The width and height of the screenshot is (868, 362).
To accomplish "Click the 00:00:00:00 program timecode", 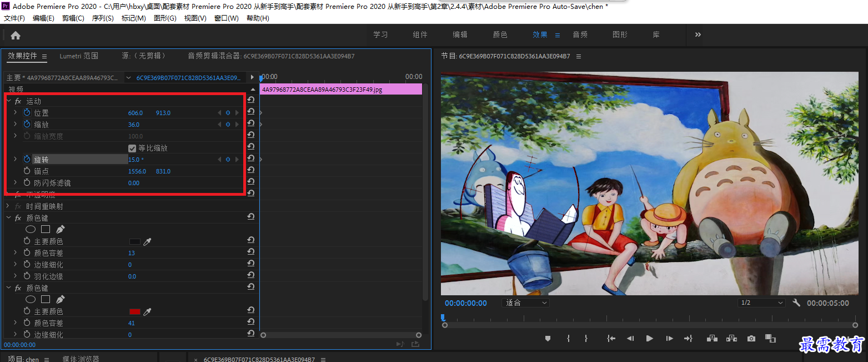I will pyautogui.click(x=466, y=303).
